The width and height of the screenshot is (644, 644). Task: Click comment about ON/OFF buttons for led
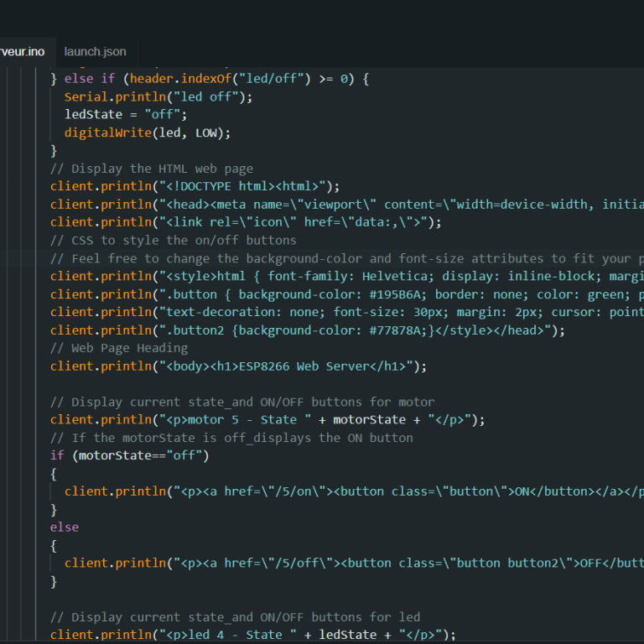[x=235, y=617]
